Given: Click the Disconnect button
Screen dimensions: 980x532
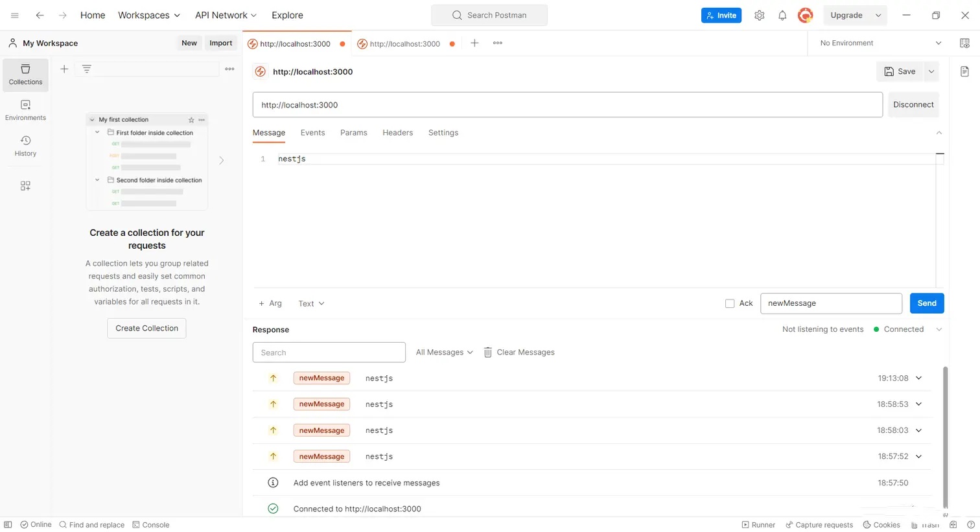Looking at the screenshot, I should click(913, 105).
